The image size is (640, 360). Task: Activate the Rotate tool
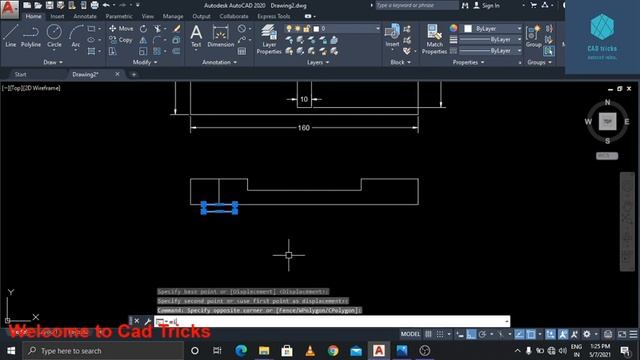143,29
